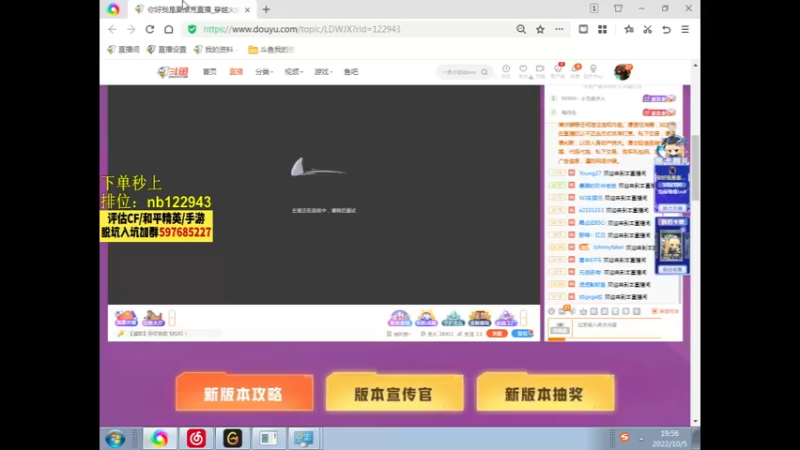
Task: Bookmark the page with the star icon
Action: pyautogui.click(x=540, y=30)
